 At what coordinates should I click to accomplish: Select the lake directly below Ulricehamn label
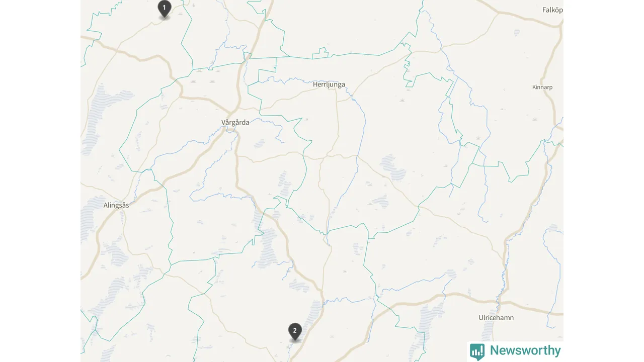pos(488,332)
